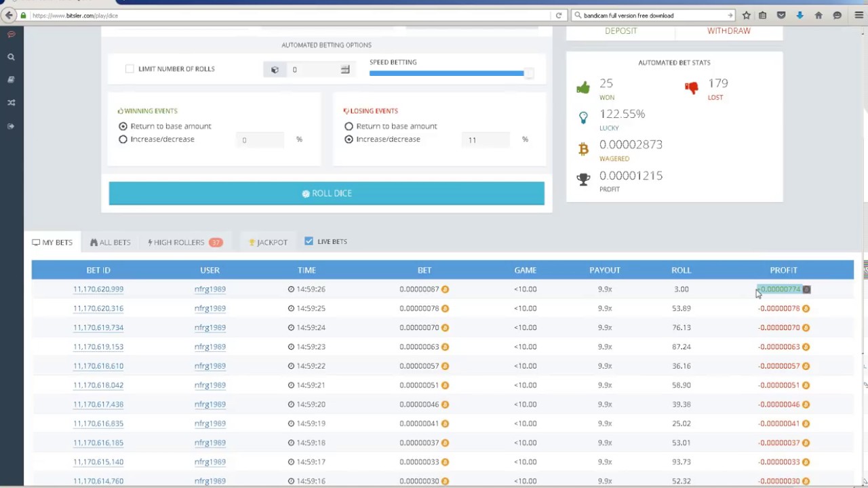Image resolution: width=868 pixels, height=488 pixels.
Task: Open the Deposit tab
Action: coord(620,31)
